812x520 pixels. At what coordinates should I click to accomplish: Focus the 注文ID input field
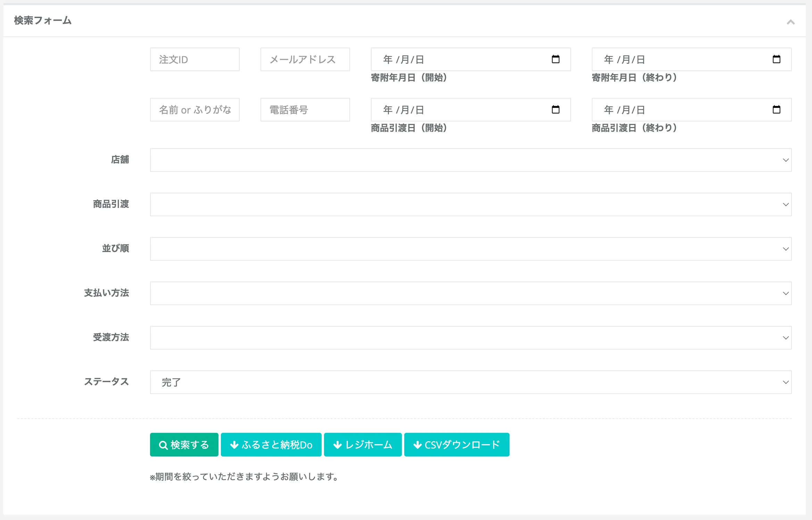pyautogui.click(x=194, y=59)
